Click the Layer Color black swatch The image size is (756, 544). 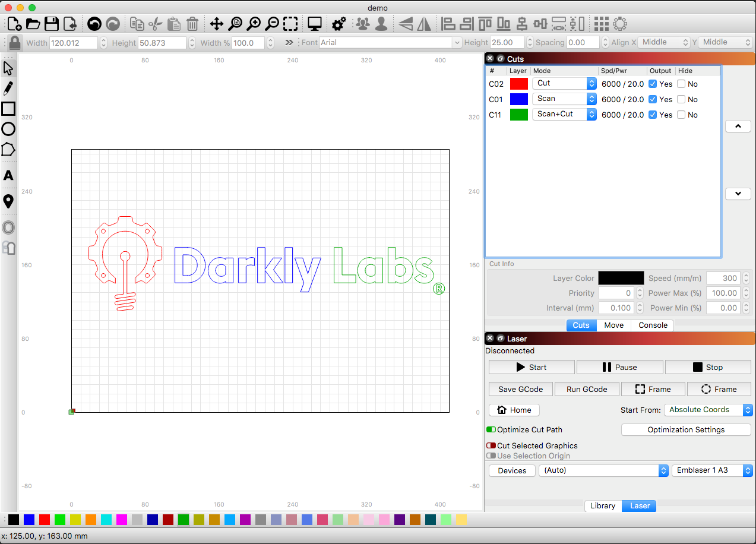pos(621,278)
